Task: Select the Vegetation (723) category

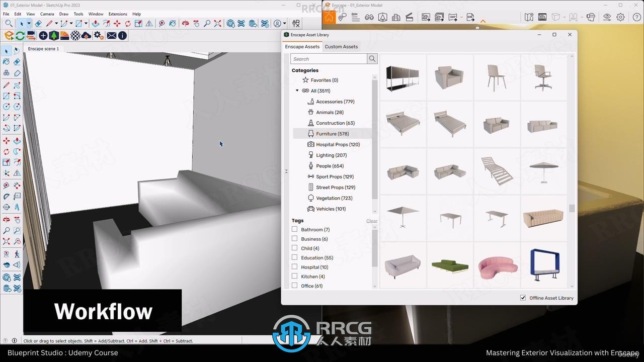Action: 334,198
